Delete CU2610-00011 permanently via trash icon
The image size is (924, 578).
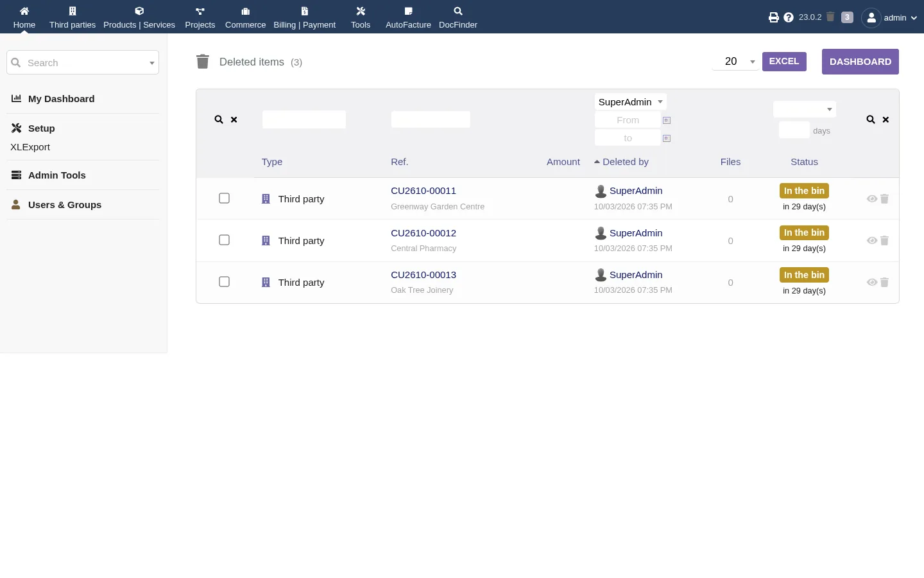884,199
